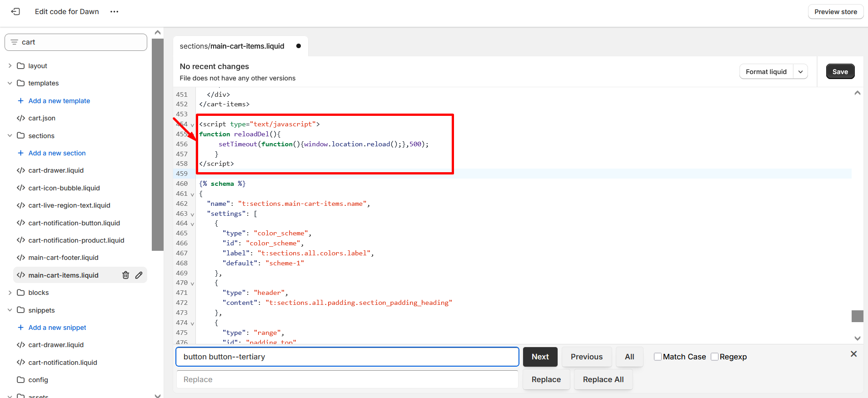This screenshot has height=398, width=868.
Task: Fold code block at line 454
Action: [192, 124]
